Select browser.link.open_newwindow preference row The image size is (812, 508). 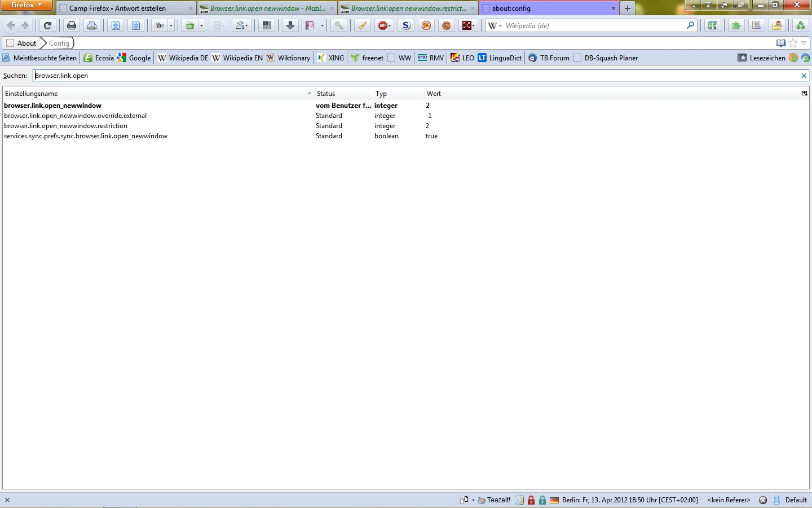point(406,106)
